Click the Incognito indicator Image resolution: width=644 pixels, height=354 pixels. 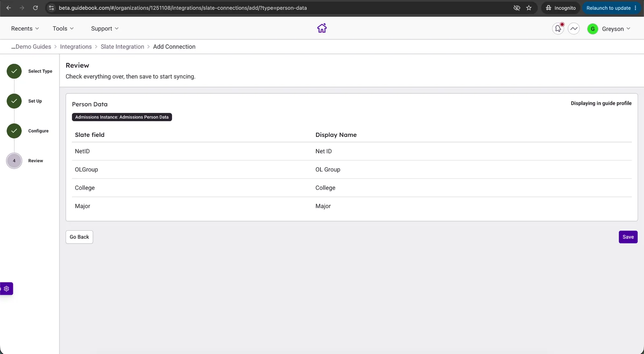pyautogui.click(x=561, y=8)
